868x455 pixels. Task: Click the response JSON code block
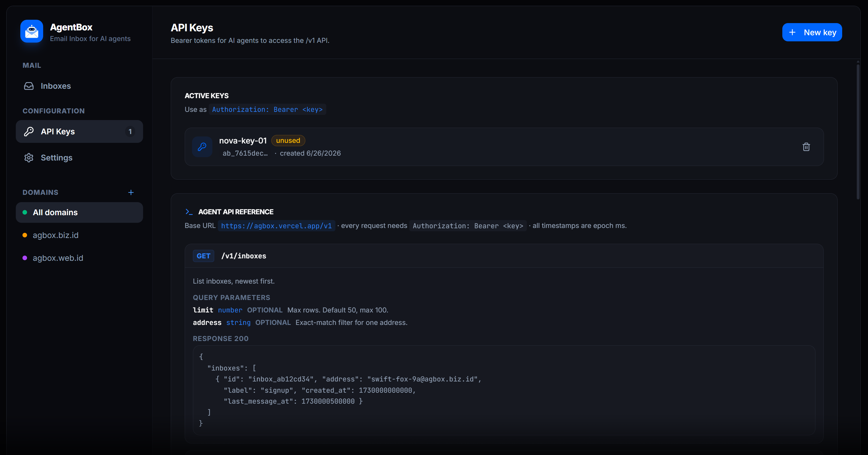click(x=504, y=390)
